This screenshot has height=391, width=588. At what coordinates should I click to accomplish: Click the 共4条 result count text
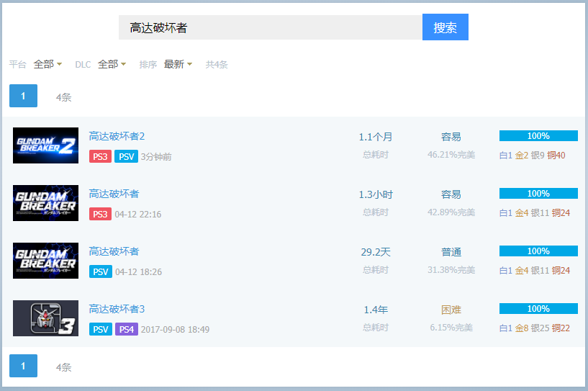pos(217,65)
